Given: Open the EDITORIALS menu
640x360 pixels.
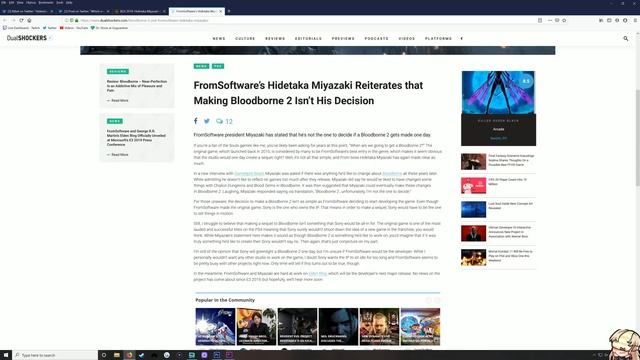Looking at the screenshot, I should [308, 38].
